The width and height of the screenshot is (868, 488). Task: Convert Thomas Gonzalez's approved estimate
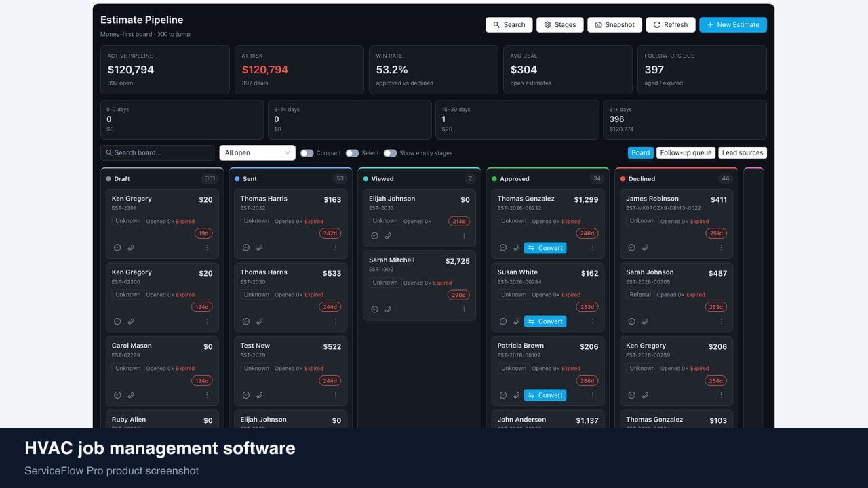545,248
